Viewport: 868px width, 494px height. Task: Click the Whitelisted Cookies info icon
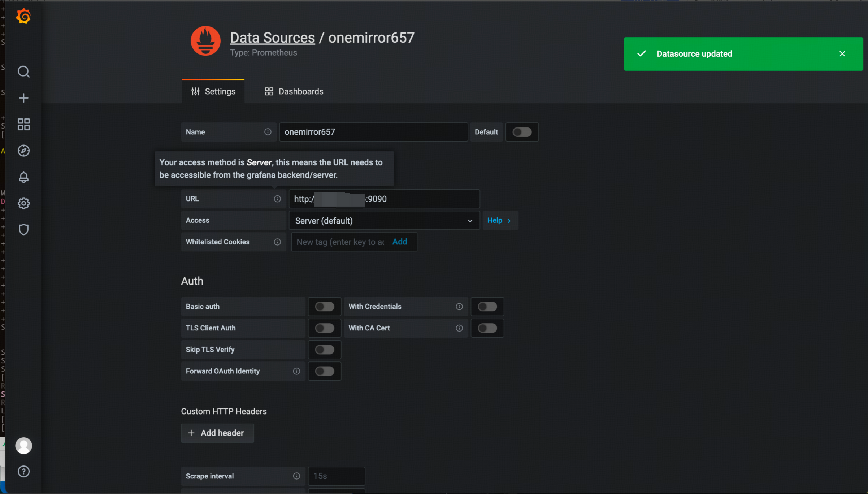point(277,242)
